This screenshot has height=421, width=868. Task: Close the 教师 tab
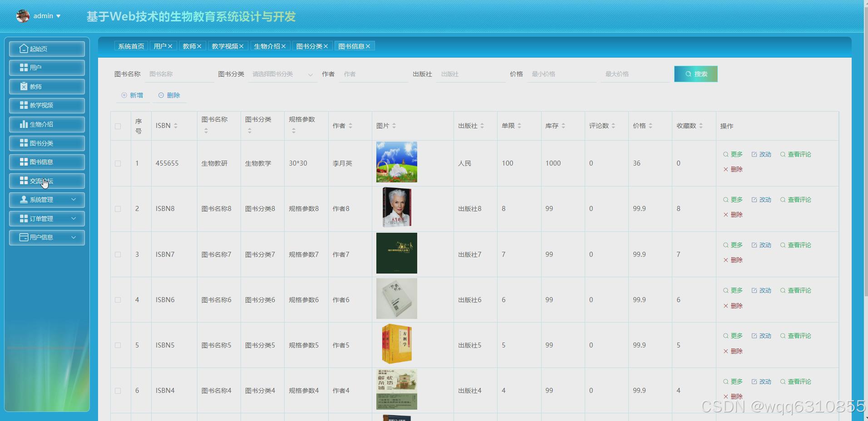[199, 46]
